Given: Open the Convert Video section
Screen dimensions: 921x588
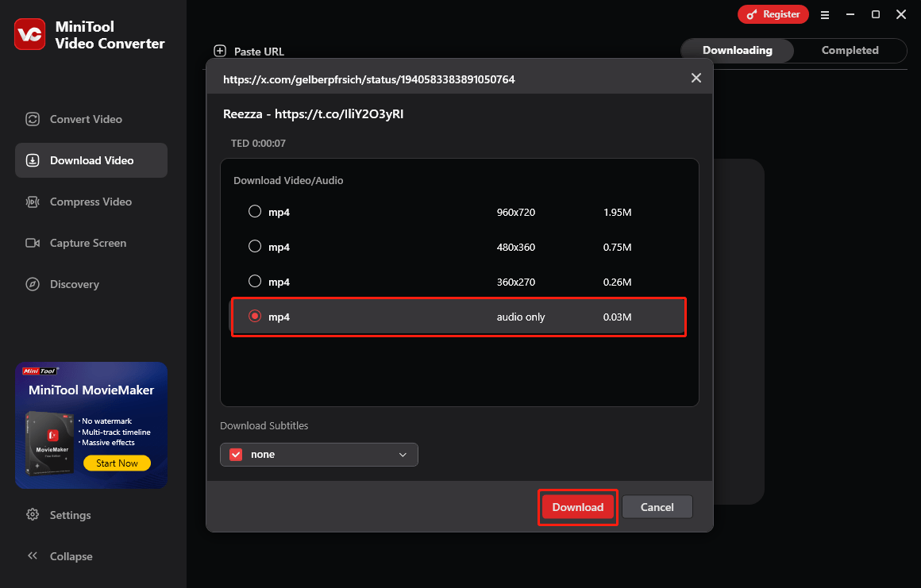Looking at the screenshot, I should pyautogui.click(x=91, y=119).
